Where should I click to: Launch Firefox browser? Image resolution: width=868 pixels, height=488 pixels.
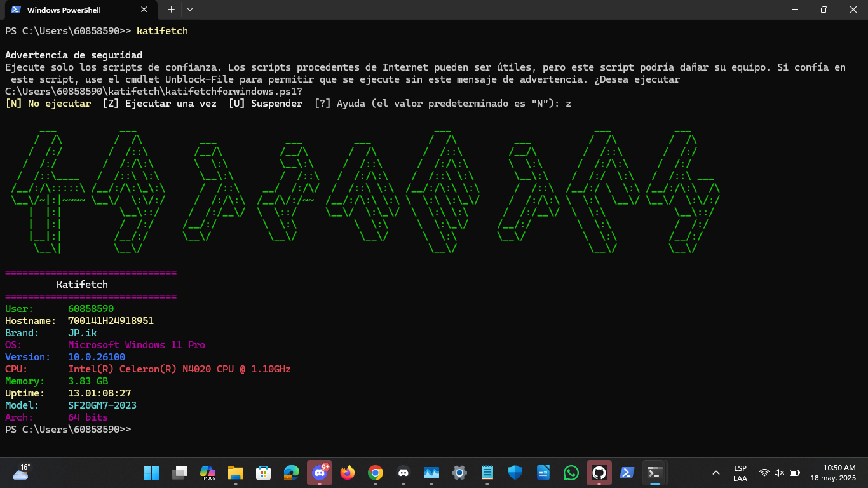coord(348,473)
